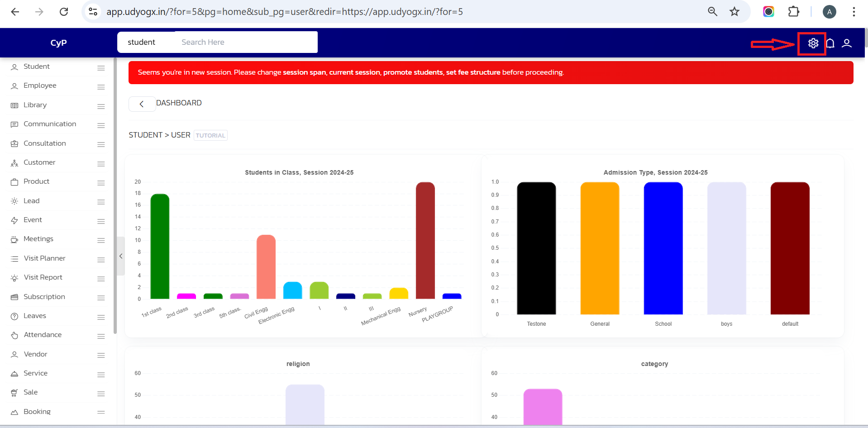Image resolution: width=868 pixels, height=428 pixels.
Task: Select the Subscription sidebar item
Action: [x=44, y=297]
